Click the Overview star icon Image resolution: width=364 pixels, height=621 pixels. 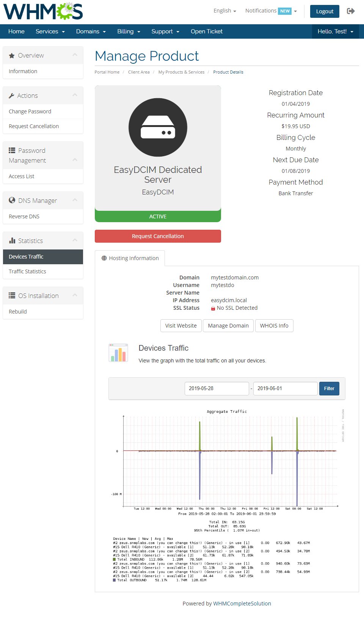(12, 55)
